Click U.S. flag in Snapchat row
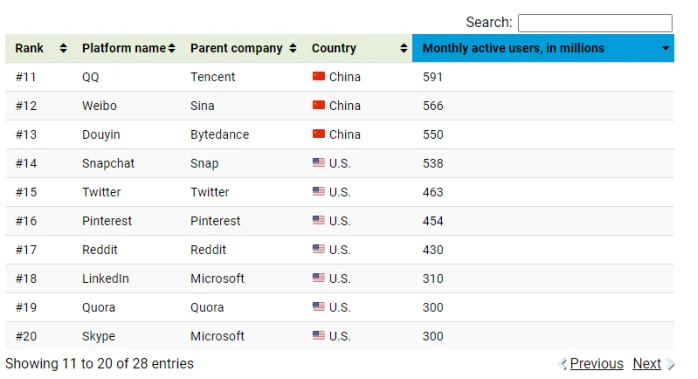Viewport: 698px width, 379px height. 319,163
